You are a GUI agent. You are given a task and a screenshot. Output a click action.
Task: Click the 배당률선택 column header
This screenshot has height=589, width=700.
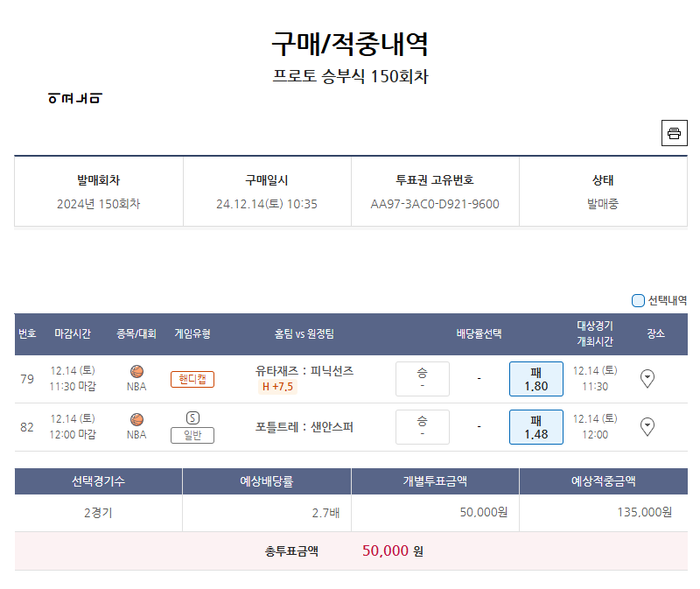point(479,333)
